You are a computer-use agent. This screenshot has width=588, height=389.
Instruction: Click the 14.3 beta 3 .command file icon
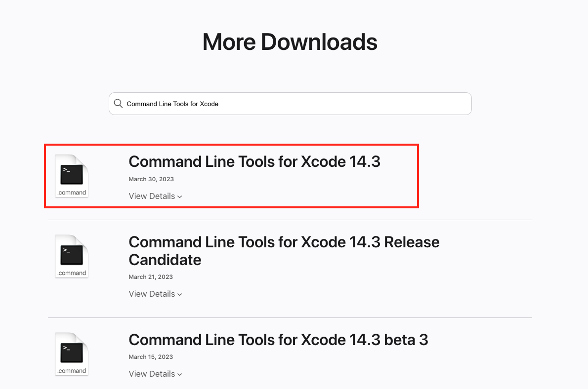(x=72, y=354)
